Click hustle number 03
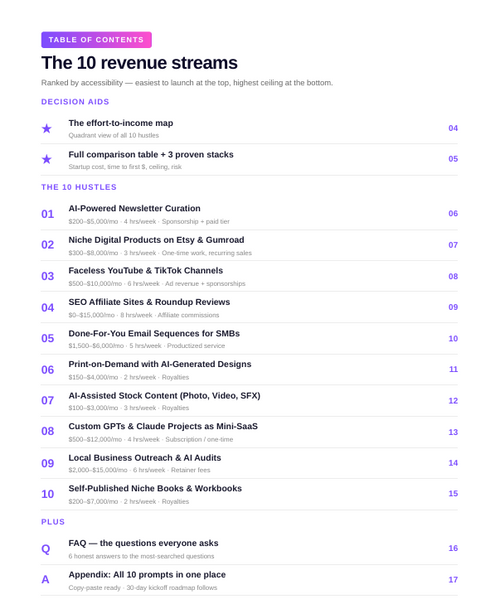Image resolution: width=500 pixels, height=604 pixels. point(47,276)
